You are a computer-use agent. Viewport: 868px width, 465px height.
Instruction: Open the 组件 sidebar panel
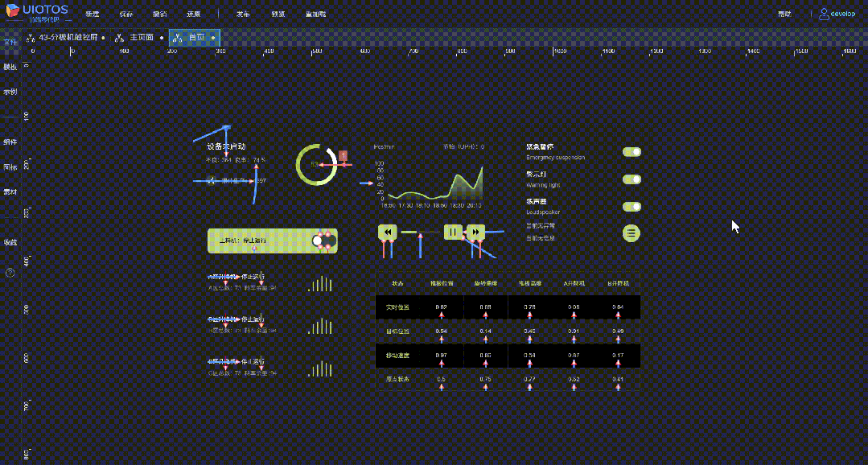[x=10, y=142]
